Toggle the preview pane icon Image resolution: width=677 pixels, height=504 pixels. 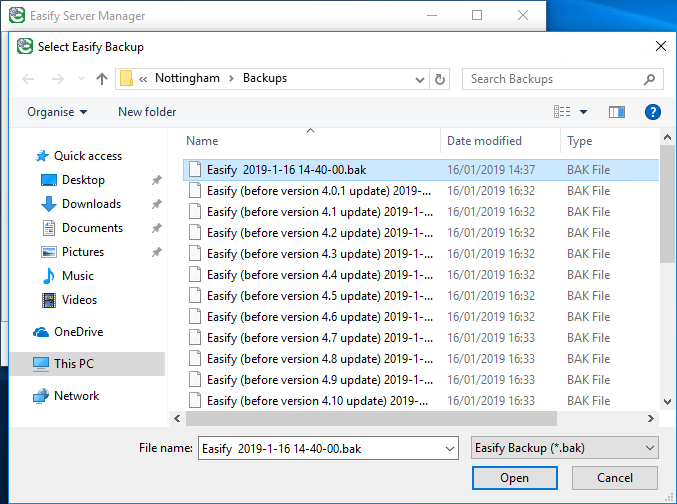pyautogui.click(x=616, y=112)
